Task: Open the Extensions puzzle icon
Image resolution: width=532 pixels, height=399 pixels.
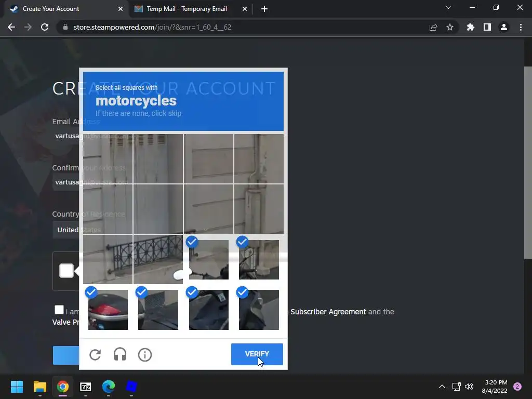Action: coord(470,27)
